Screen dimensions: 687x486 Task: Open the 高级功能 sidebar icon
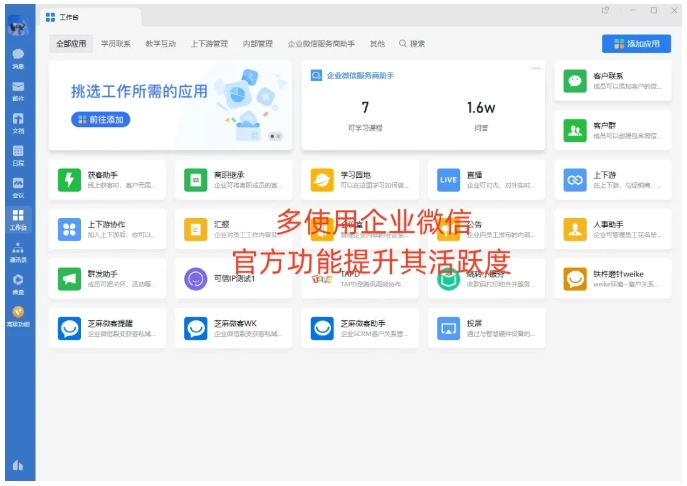(x=18, y=317)
